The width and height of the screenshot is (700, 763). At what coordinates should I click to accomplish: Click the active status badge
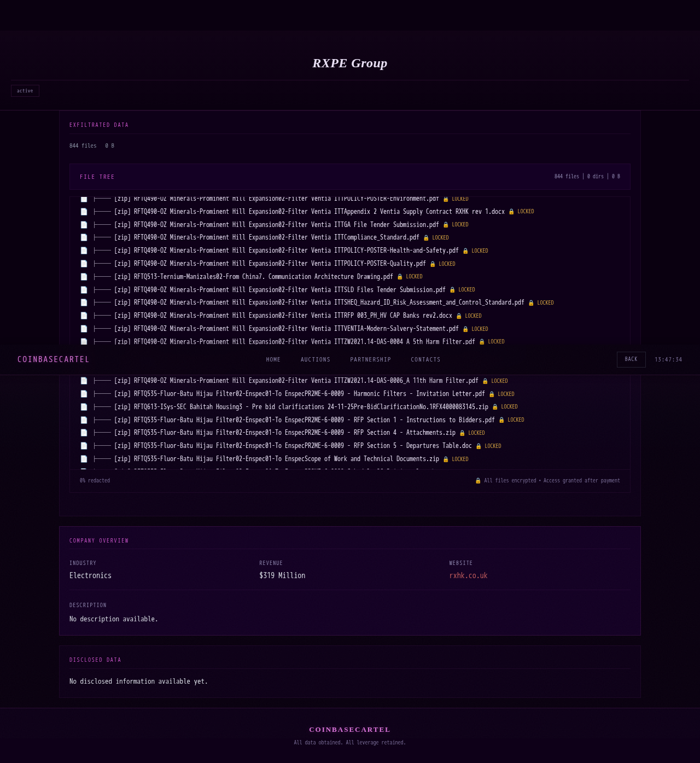pyautogui.click(x=25, y=91)
